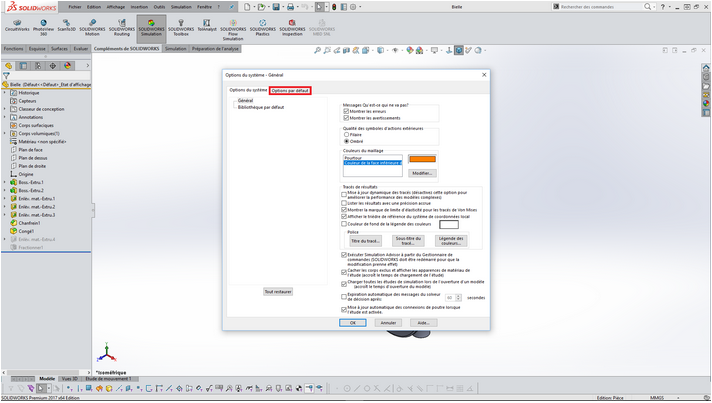
Task: Open the FeatureManager design tree tab
Action: tap(8, 66)
